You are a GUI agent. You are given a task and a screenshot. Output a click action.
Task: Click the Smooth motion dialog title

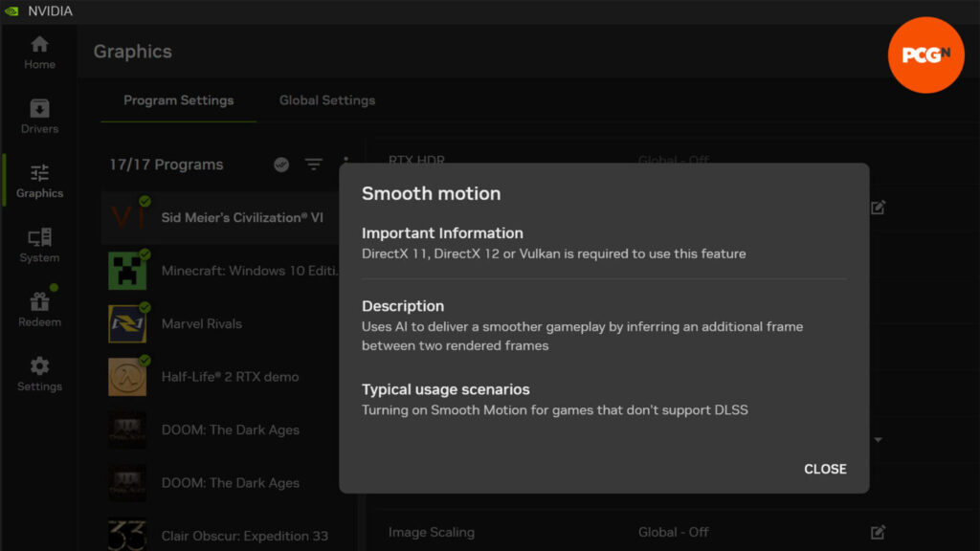[x=432, y=193]
